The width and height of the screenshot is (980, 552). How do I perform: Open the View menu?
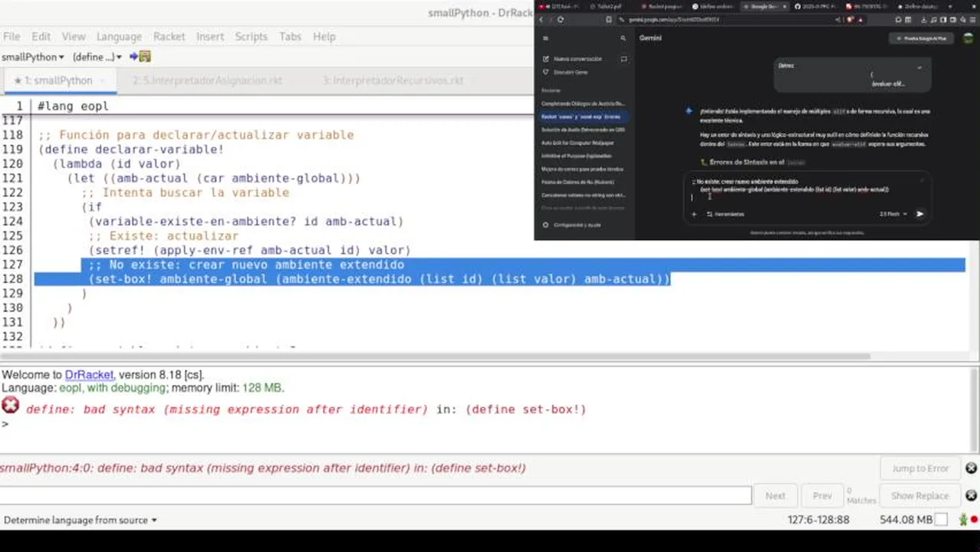[74, 36]
